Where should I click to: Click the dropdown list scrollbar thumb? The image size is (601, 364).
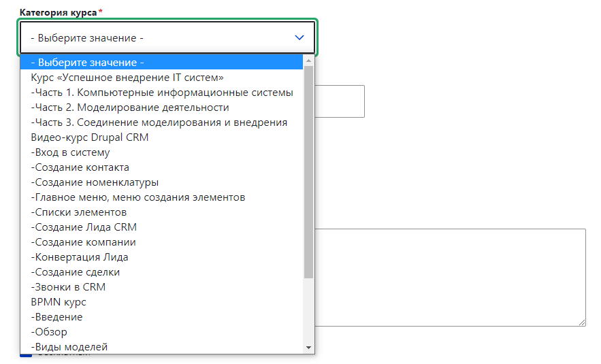(308, 172)
